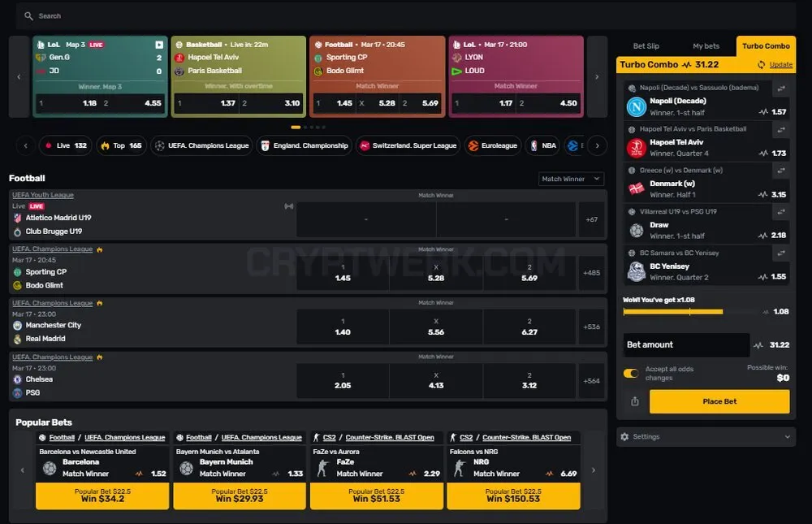812x524 pixels.
Task: Click Popular Bet Win $34.2 button
Action: point(102,496)
